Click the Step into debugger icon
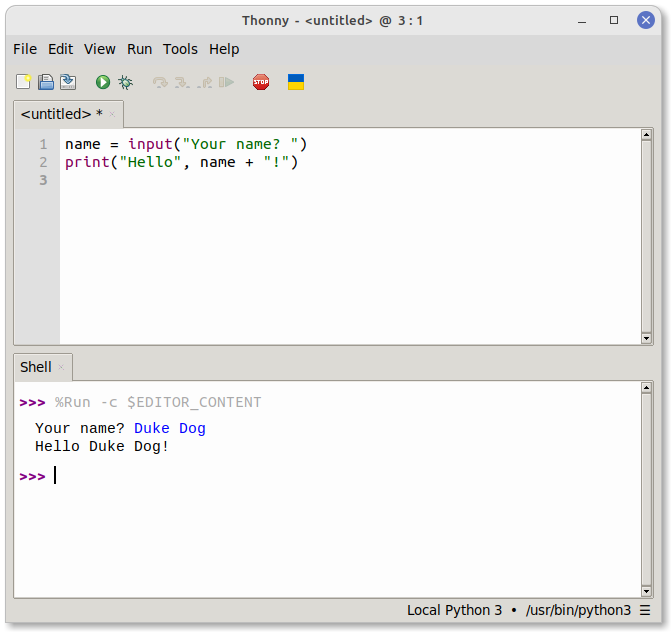 coord(182,82)
